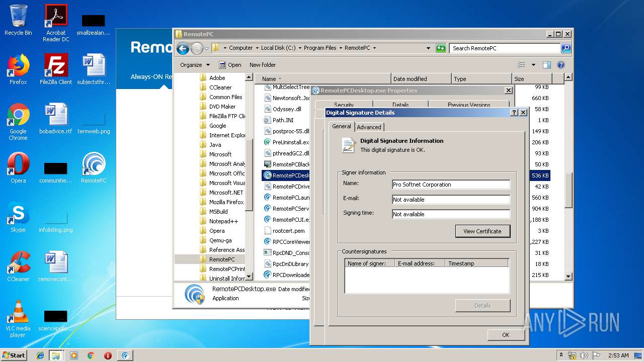Open the Opera desktop shortcut
644x362 pixels.
click(x=18, y=168)
